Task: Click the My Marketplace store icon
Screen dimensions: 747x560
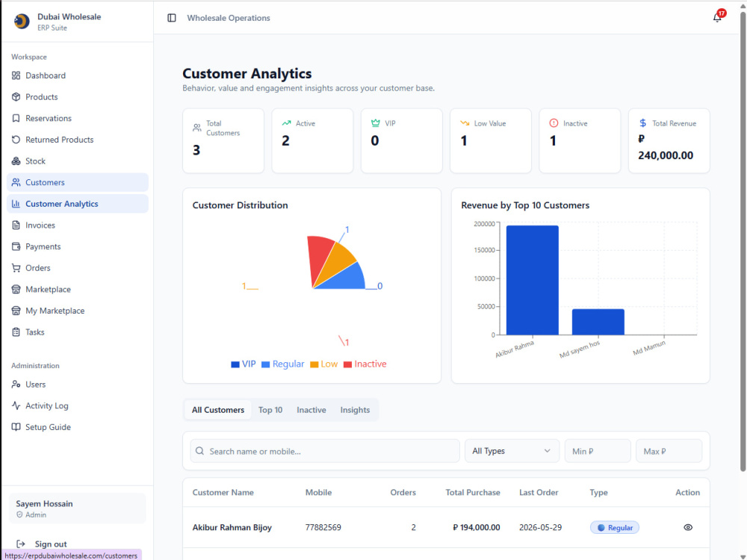Action: pos(16,311)
